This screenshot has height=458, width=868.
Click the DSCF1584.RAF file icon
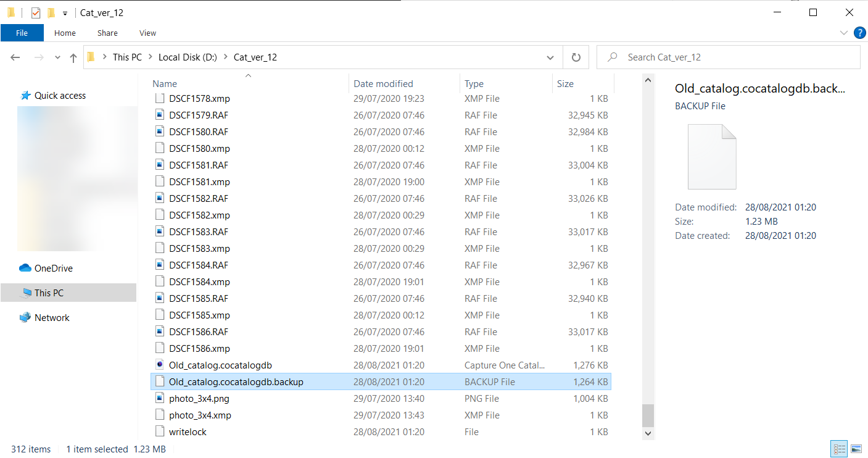pos(160,265)
